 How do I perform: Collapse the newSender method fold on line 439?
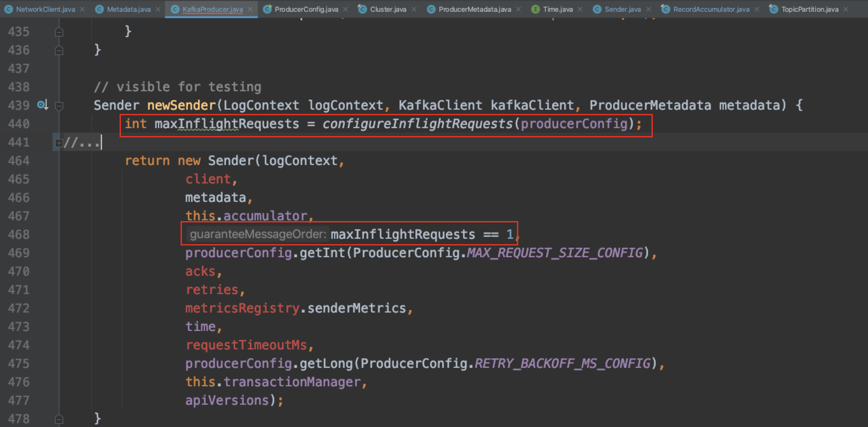tap(59, 106)
